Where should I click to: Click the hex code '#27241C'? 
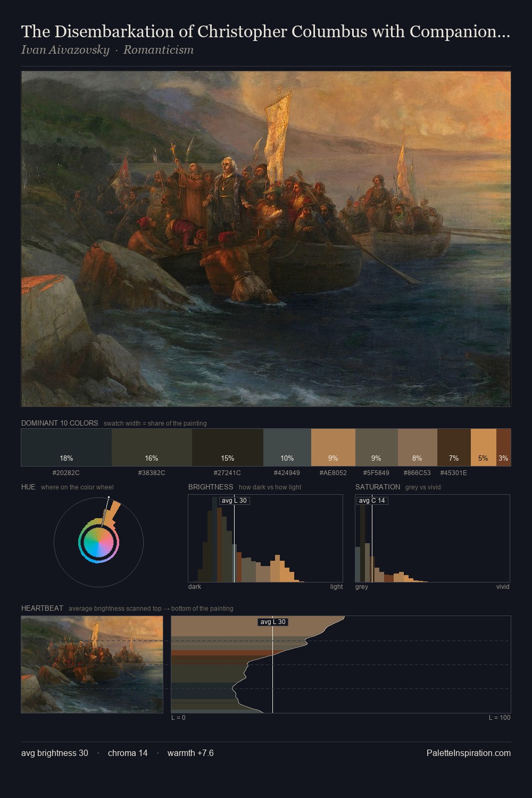227,472
